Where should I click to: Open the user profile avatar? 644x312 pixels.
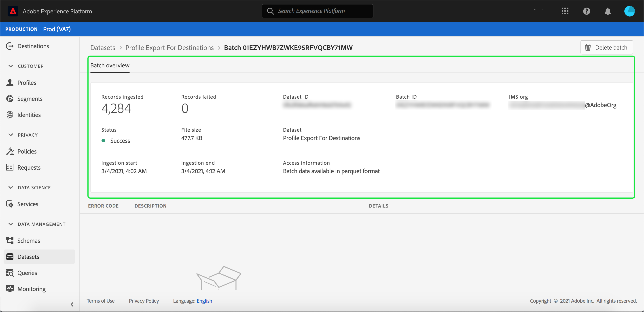click(629, 11)
